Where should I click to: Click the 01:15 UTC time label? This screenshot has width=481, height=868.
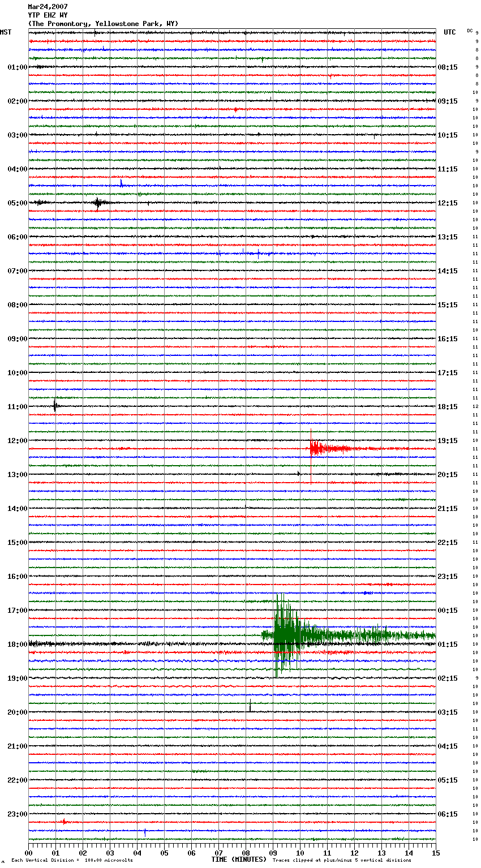click(448, 644)
